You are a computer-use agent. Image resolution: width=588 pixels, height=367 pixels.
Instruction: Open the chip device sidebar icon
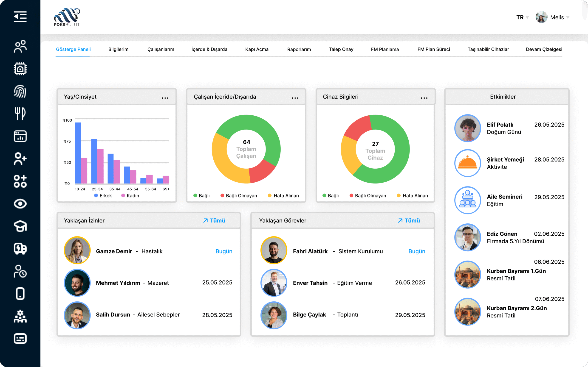tap(20, 69)
